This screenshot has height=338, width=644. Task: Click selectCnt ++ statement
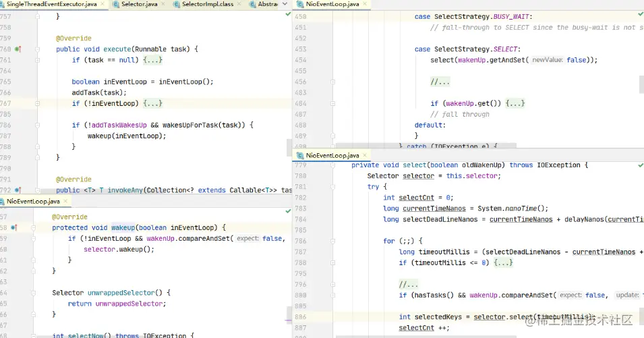point(424,328)
